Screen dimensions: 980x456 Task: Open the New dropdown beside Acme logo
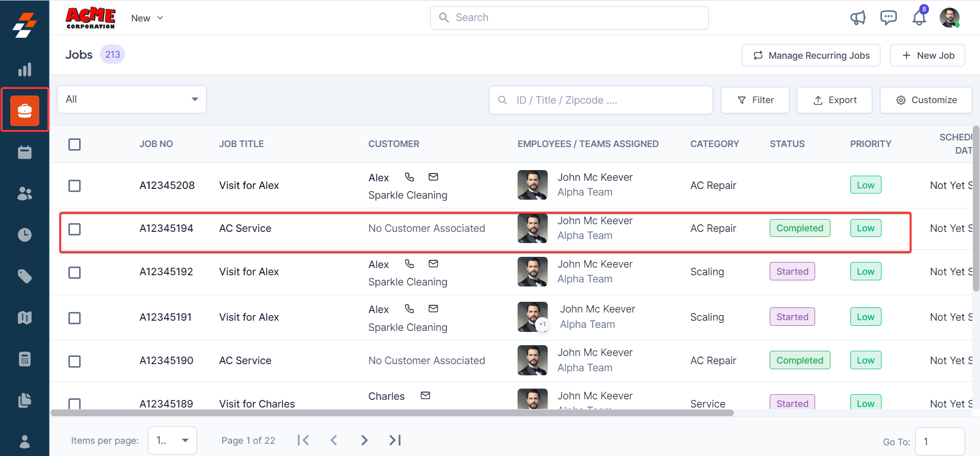147,18
